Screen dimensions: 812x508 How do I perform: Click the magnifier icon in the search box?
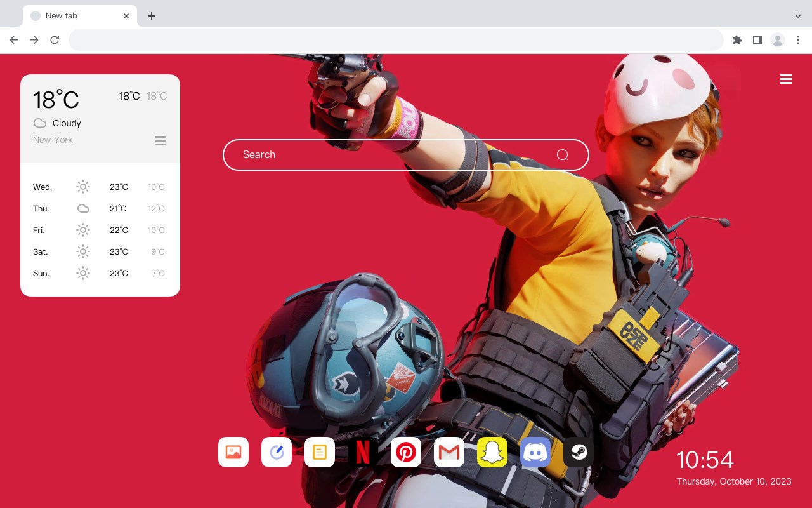pyautogui.click(x=563, y=155)
